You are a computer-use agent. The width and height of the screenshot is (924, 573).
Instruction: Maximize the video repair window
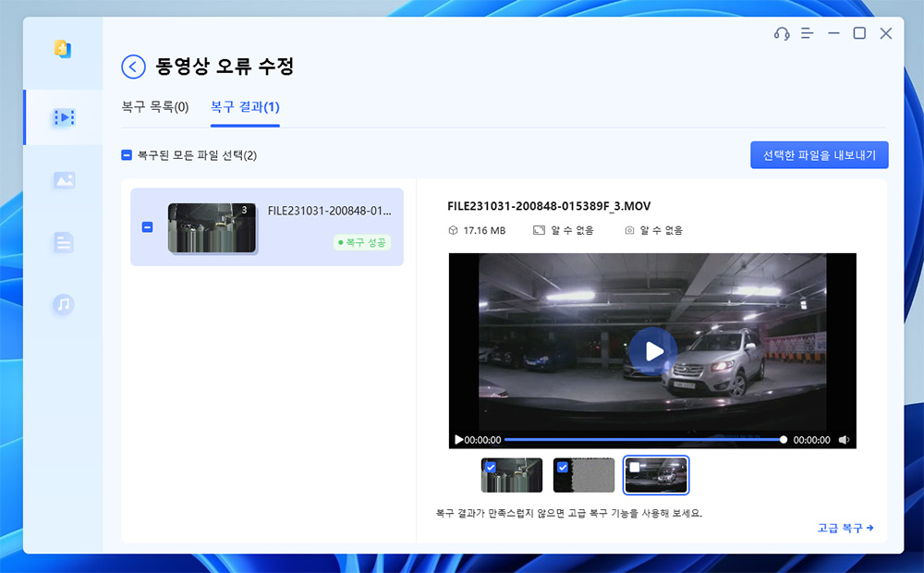859,33
